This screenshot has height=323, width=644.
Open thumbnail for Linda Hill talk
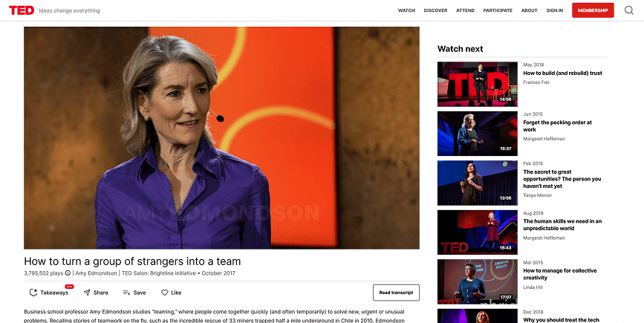click(478, 281)
